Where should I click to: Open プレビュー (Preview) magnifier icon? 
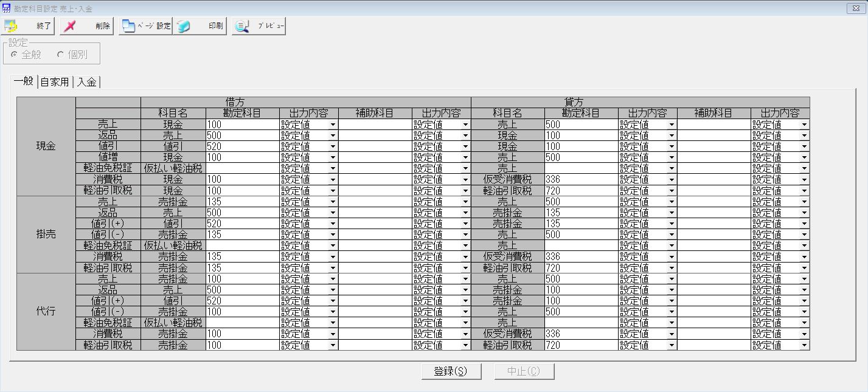(x=242, y=26)
